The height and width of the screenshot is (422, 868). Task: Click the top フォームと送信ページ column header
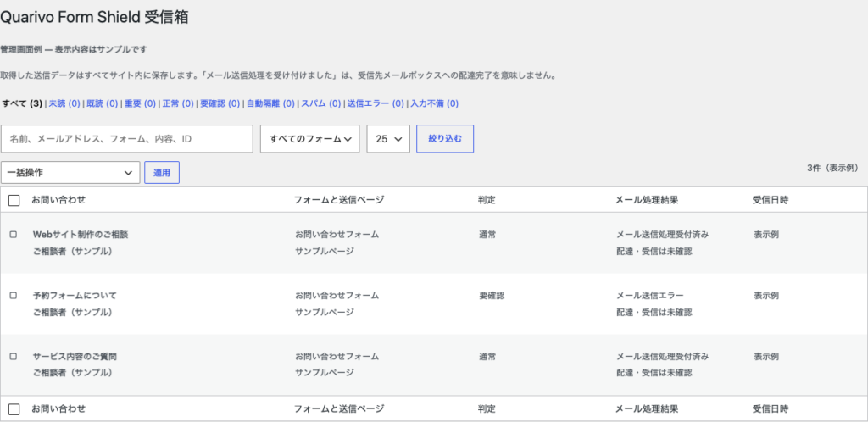(339, 200)
